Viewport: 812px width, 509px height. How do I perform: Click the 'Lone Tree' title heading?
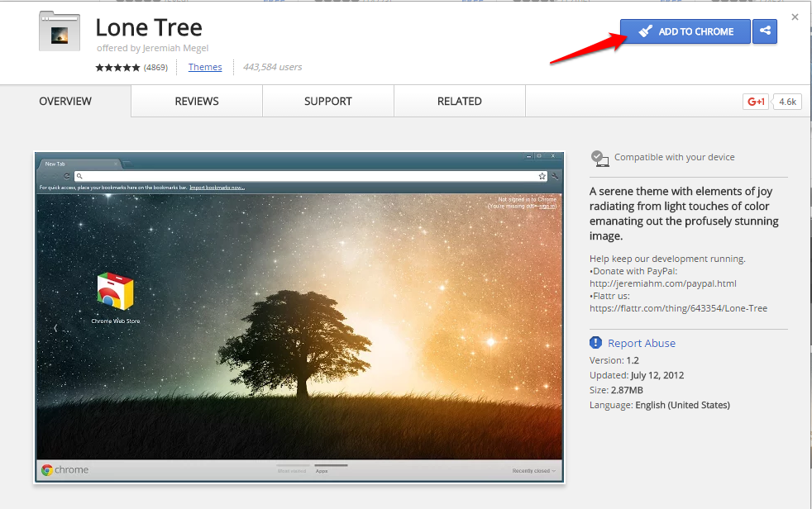pos(149,27)
